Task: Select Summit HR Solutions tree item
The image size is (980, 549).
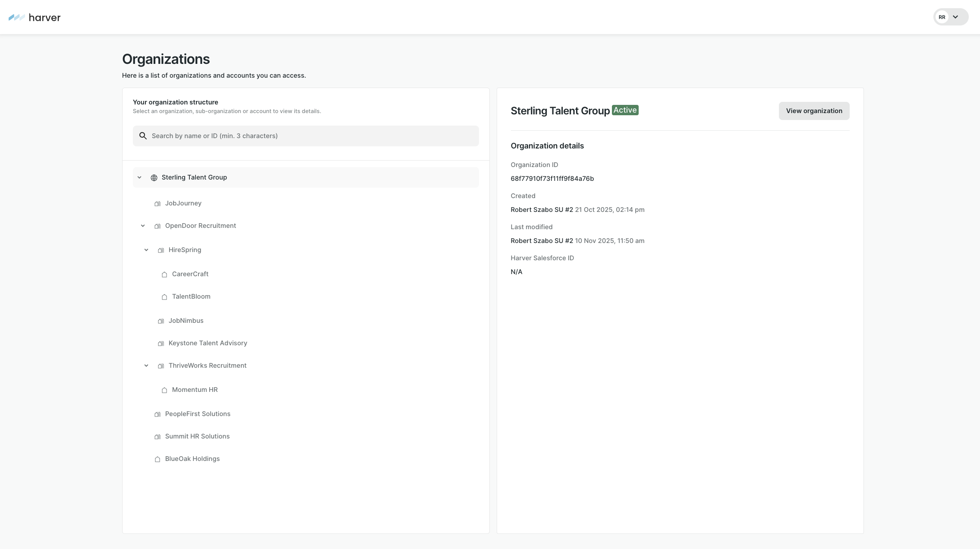Action: coord(197,436)
